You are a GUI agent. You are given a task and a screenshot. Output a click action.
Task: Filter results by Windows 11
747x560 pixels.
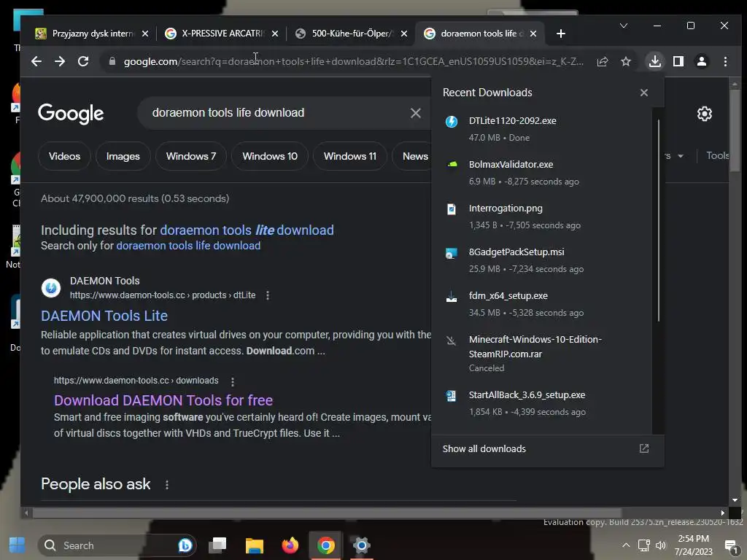pos(349,156)
